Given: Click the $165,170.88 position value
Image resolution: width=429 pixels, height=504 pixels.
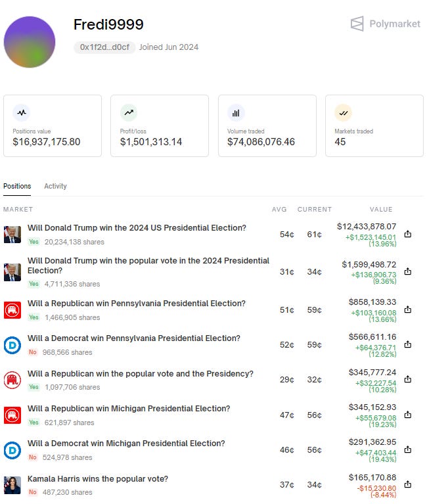Looking at the screenshot, I should pos(373,477).
